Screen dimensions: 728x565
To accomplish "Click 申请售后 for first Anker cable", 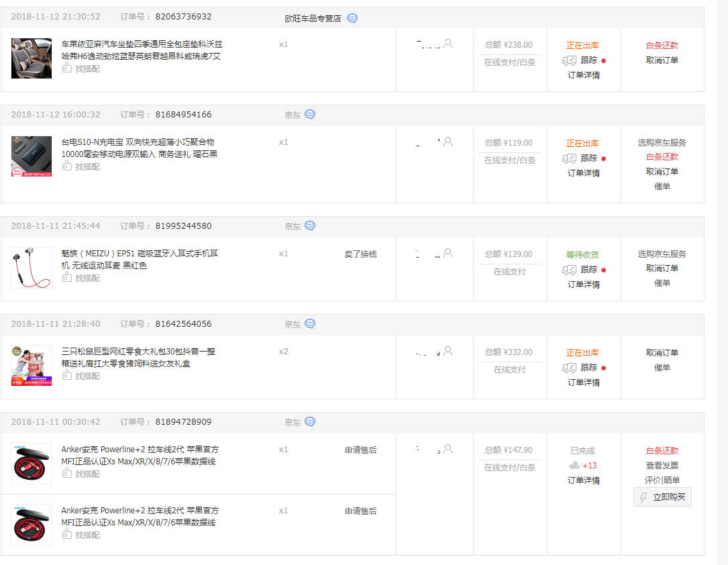I will coord(361,450).
